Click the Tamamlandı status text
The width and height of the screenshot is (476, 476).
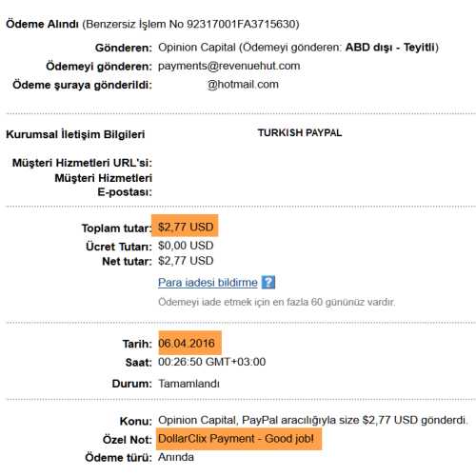tap(188, 384)
